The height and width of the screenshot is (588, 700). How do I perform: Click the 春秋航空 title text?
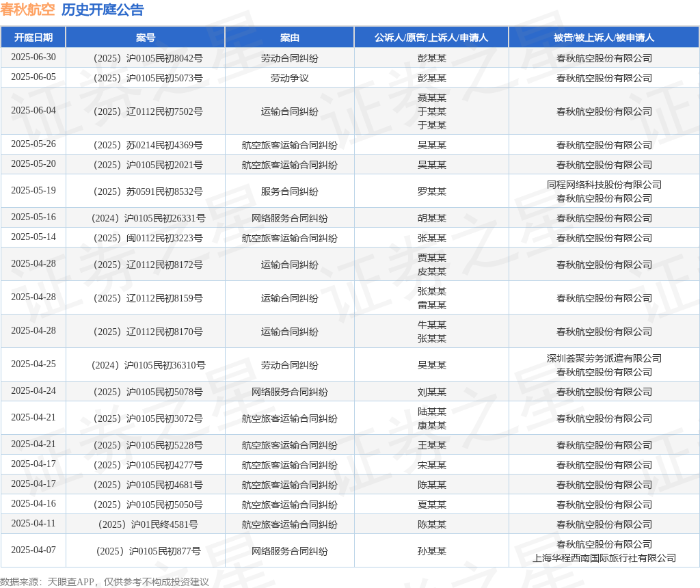[27, 10]
